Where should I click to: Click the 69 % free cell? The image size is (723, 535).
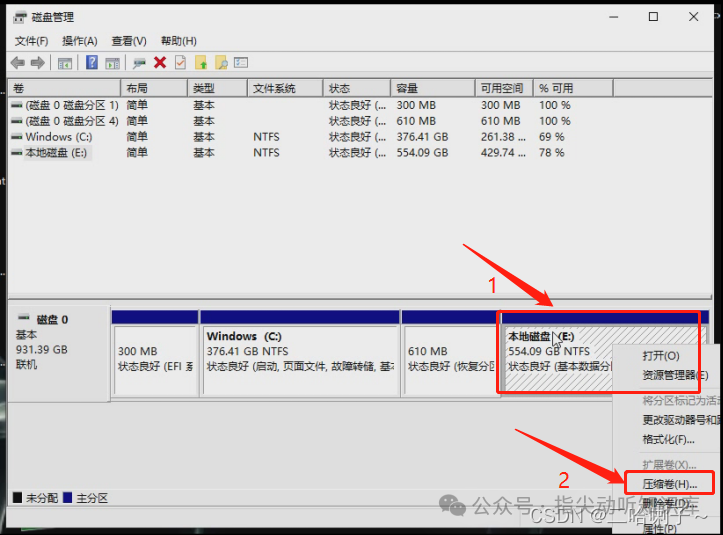click(x=552, y=137)
